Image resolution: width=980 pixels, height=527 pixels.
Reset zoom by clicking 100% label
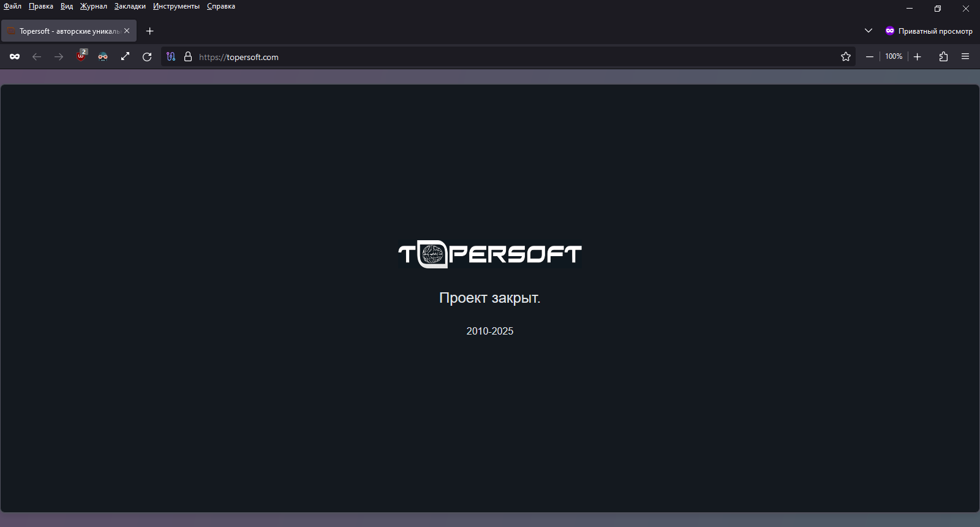[894, 56]
